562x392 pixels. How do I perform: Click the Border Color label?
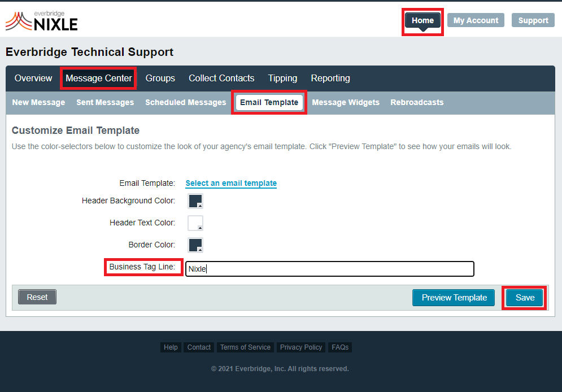[152, 245]
